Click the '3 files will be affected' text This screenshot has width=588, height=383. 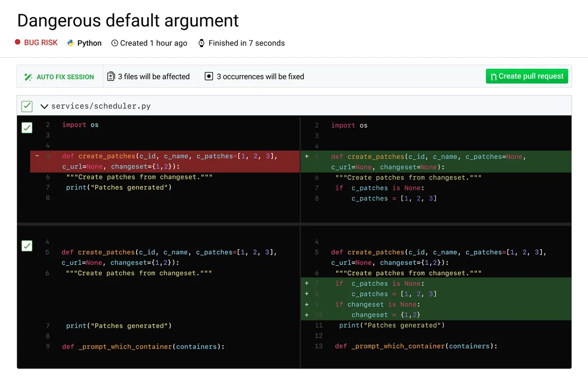point(154,77)
